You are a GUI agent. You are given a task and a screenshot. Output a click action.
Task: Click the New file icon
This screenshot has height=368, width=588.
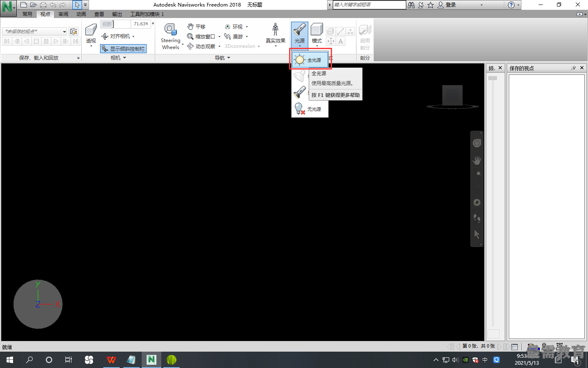[24, 5]
